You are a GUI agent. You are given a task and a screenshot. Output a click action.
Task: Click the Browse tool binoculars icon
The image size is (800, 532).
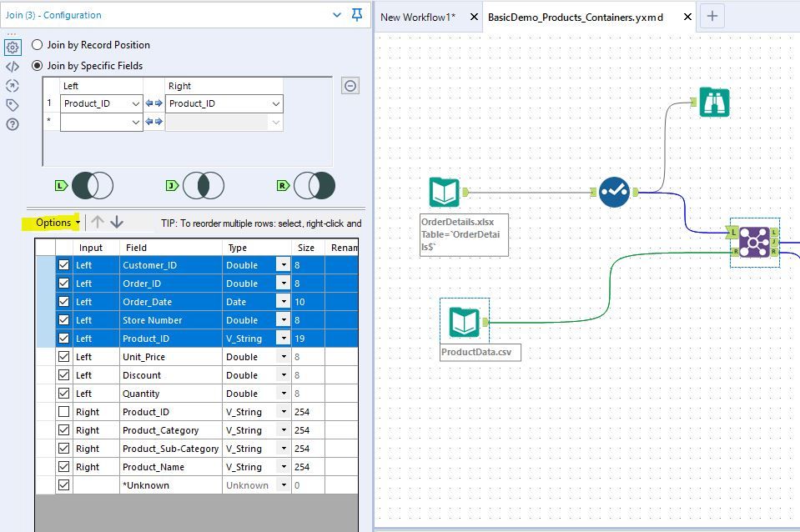coord(713,103)
